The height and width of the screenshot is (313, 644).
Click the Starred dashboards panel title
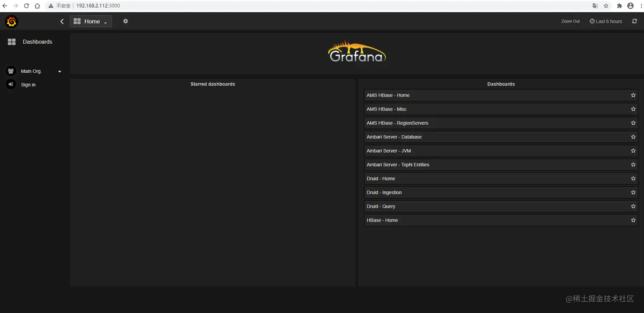[213, 84]
